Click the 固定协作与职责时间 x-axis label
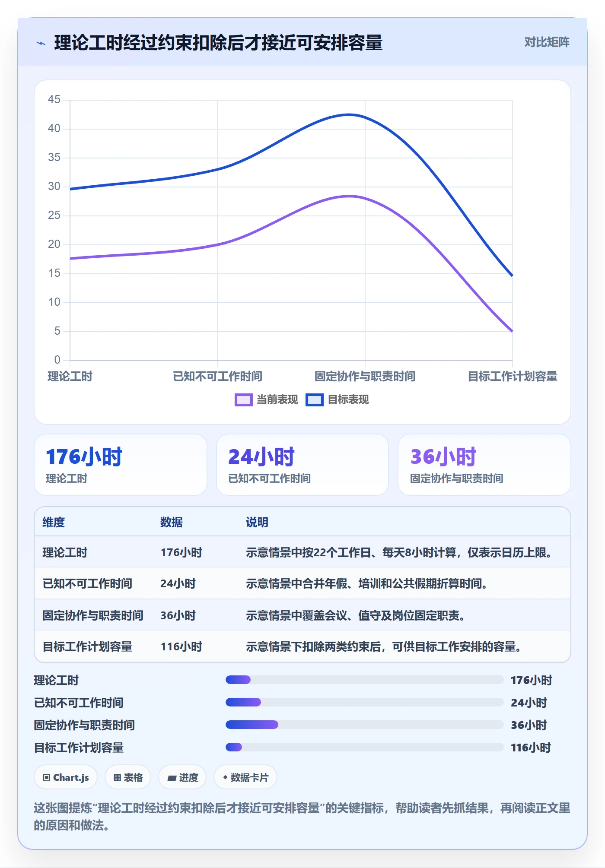The width and height of the screenshot is (605, 868). [365, 376]
